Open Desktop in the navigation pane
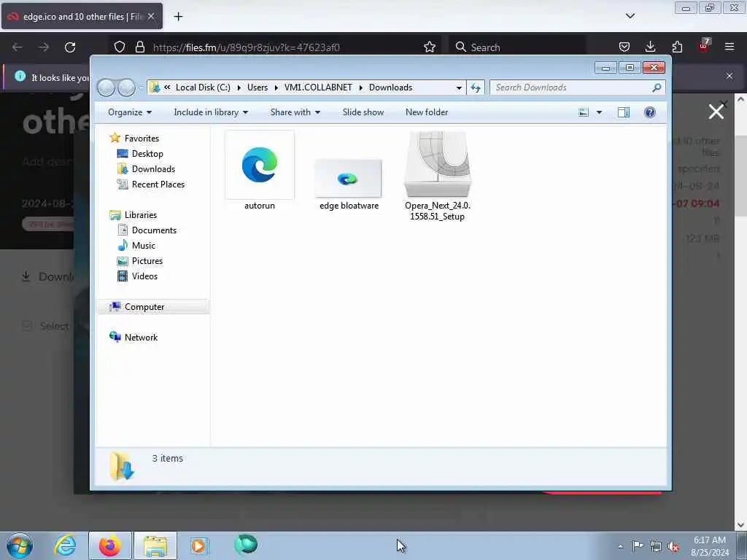 (x=147, y=153)
